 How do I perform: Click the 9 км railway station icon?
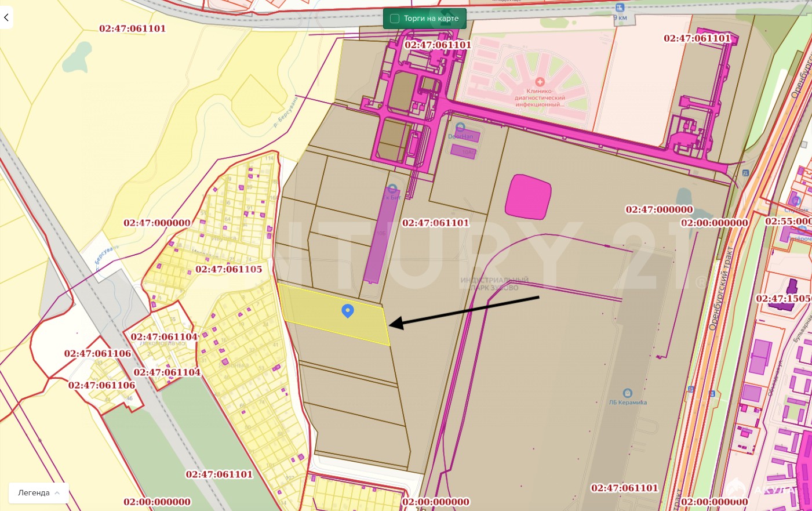(x=620, y=8)
